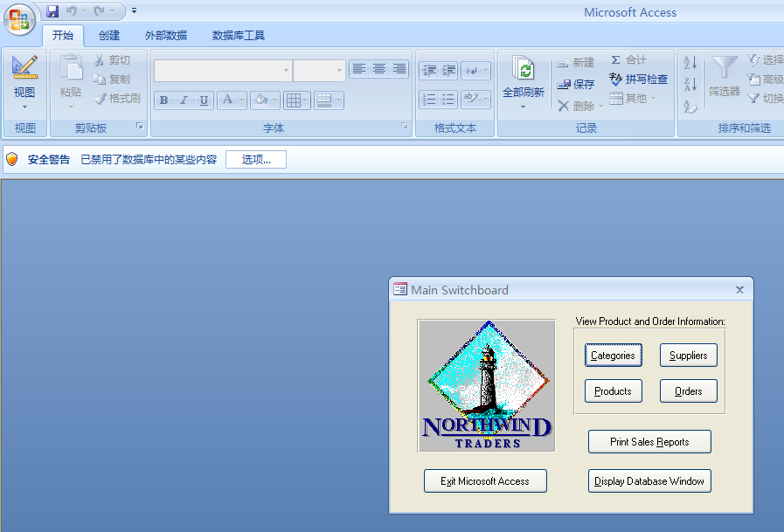Click the Suppliers button
The height and width of the screenshot is (532, 784).
click(x=688, y=356)
